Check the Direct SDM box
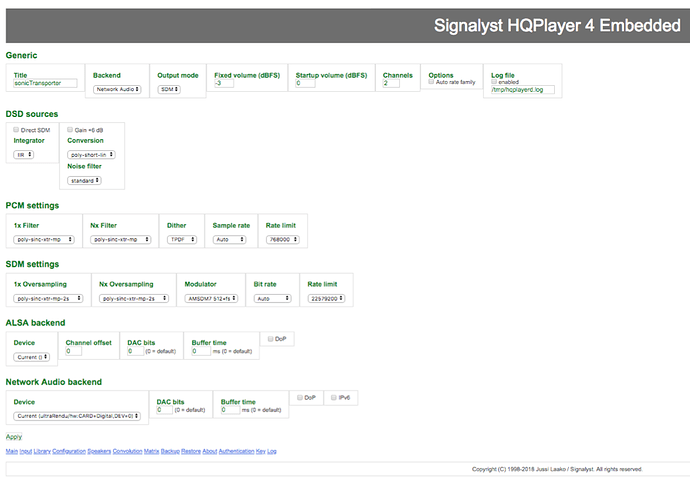The width and height of the screenshot is (690, 489). tap(16, 130)
